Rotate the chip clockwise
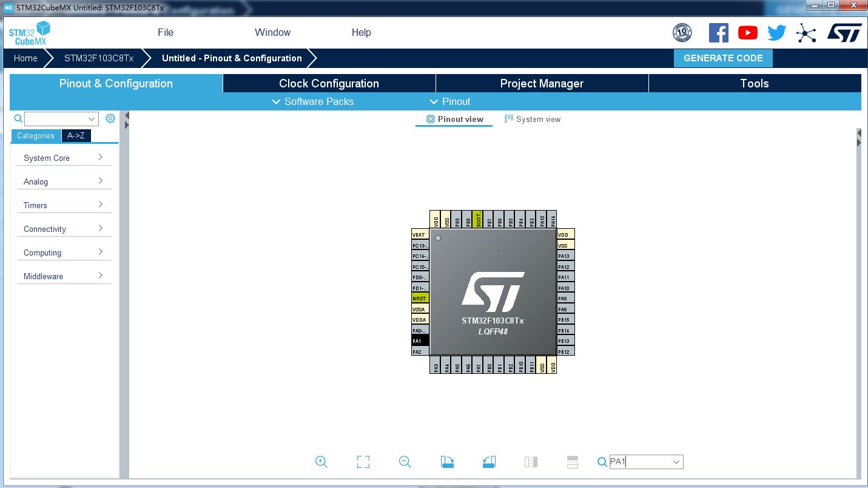The height and width of the screenshot is (488, 868). [447, 462]
